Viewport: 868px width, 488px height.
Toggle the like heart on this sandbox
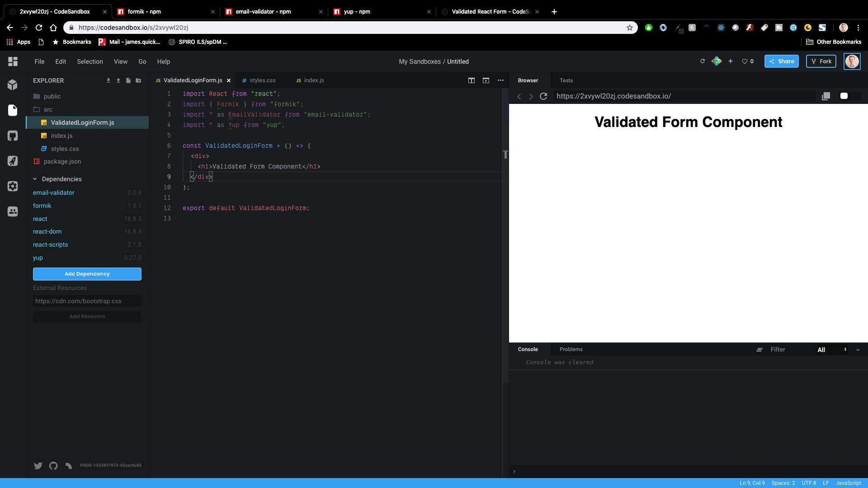click(744, 61)
